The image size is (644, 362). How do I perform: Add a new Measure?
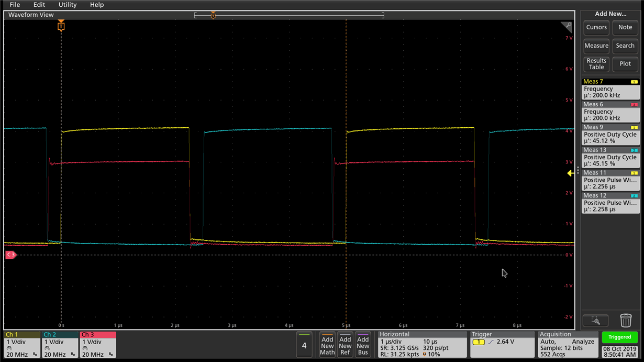point(596,46)
